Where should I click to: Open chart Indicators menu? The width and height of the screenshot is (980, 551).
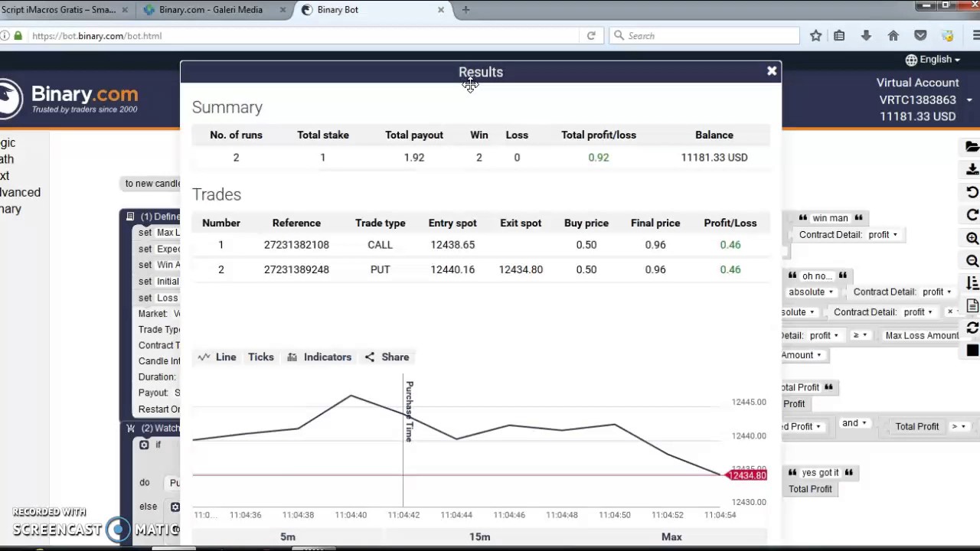(319, 357)
